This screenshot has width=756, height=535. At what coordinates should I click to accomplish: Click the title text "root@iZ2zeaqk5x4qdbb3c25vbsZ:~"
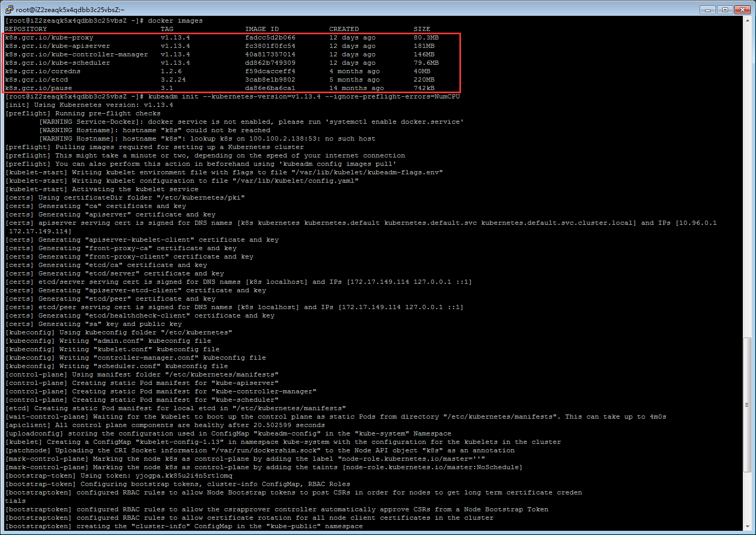pos(70,9)
